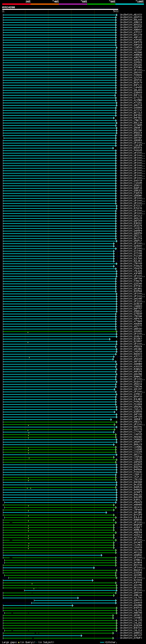The width and height of the screenshot is (146, 644).
Task: Click the =100char. scale legend
Action: (108, 642)
